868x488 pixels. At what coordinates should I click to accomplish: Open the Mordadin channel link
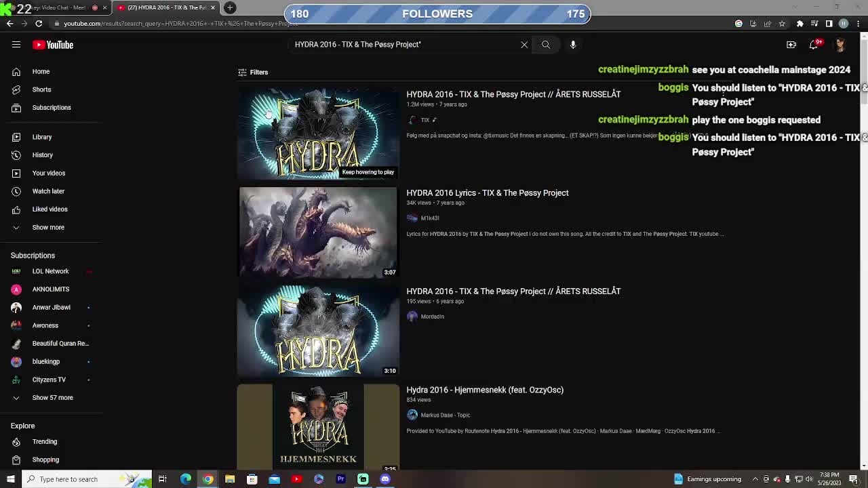(x=432, y=317)
